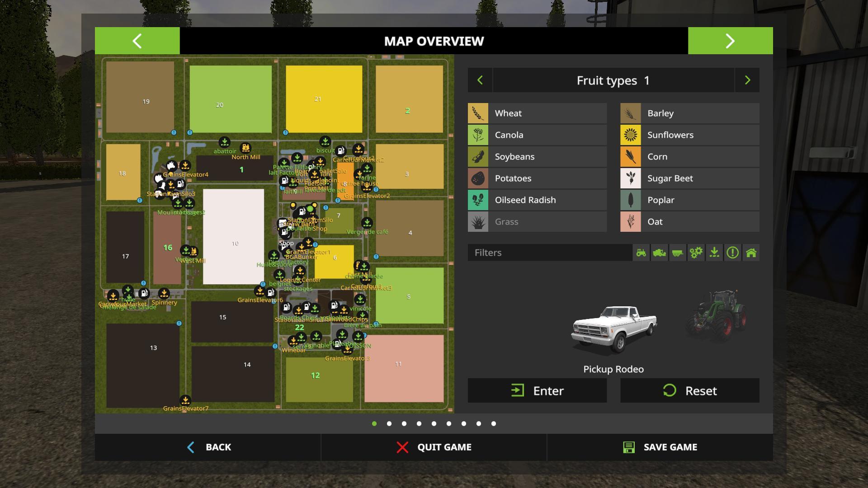Go to previous menu page, top-left arrow
This screenshot has width=868, height=488.
137,41
